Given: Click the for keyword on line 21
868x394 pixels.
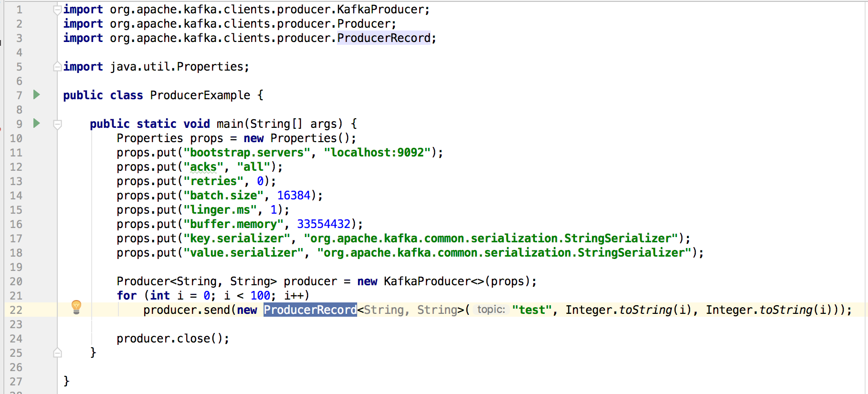Looking at the screenshot, I should click(x=127, y=295).
